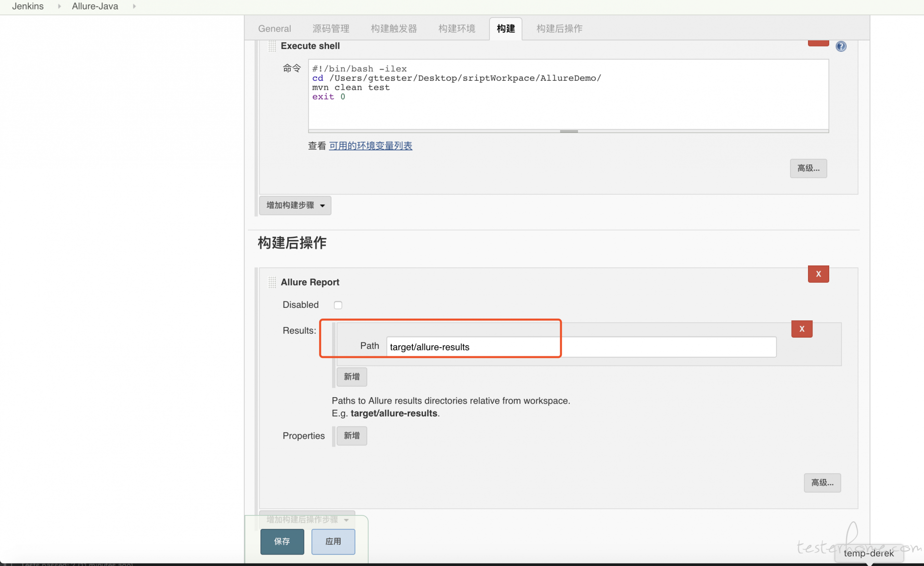Open help for Execute shell

pos(841,46)
